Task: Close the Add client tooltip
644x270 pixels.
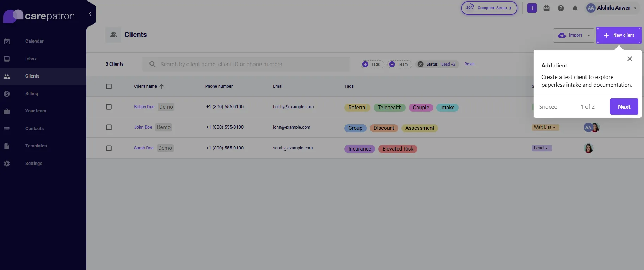Action: tap(630, 59)
